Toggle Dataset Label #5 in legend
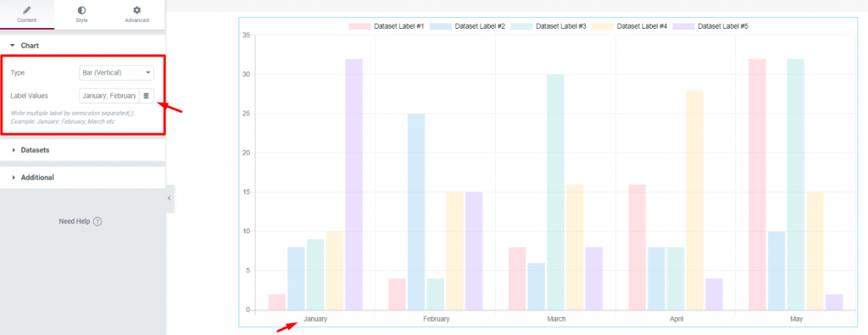The image size is (868, 335). pos(711,26)
